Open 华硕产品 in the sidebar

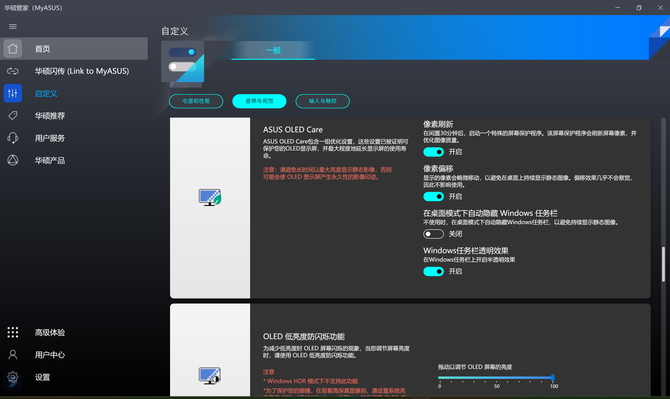click(x=74, y=160)
